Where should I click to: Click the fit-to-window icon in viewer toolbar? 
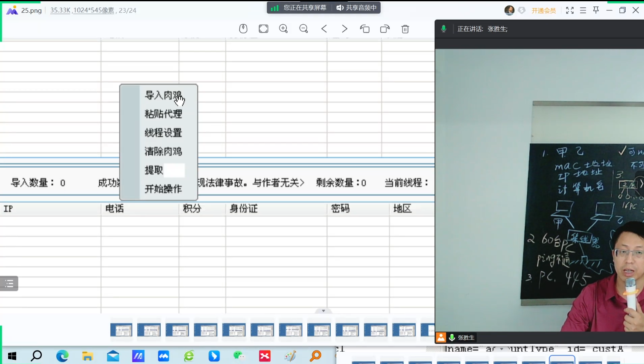pyautogui.click(x=264, y=29)
